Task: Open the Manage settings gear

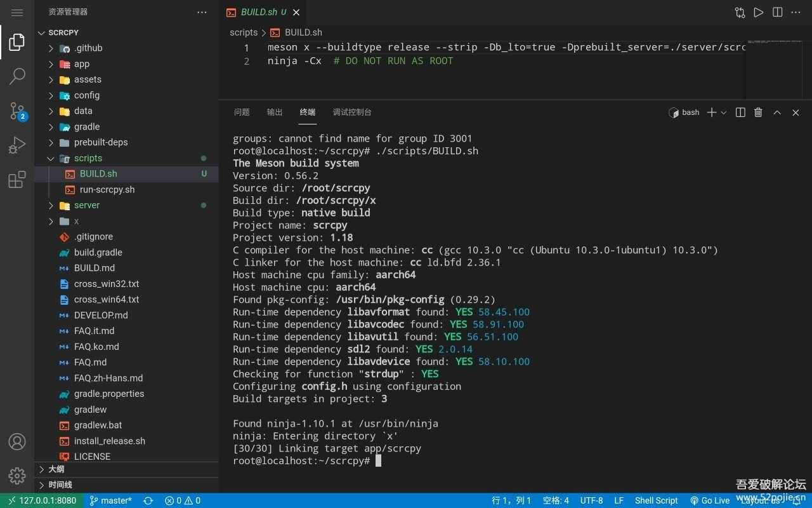Action: pos(17,476)
